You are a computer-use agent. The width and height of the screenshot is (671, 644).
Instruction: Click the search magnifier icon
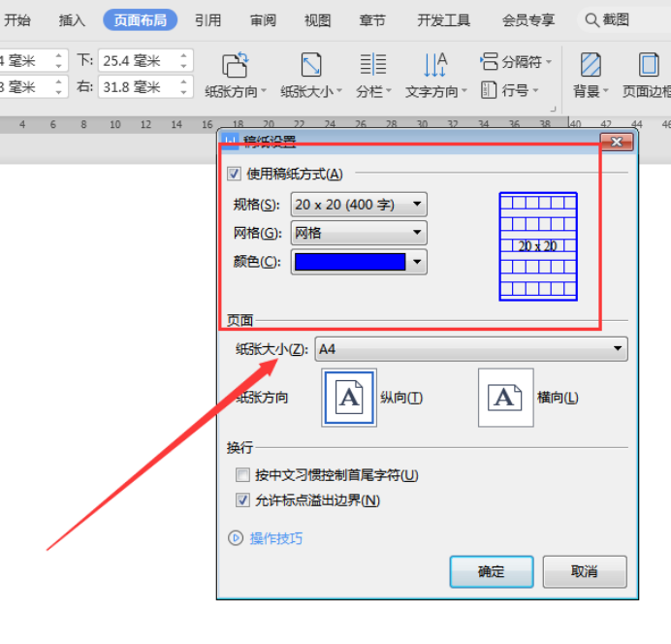(x=591, y=20)
